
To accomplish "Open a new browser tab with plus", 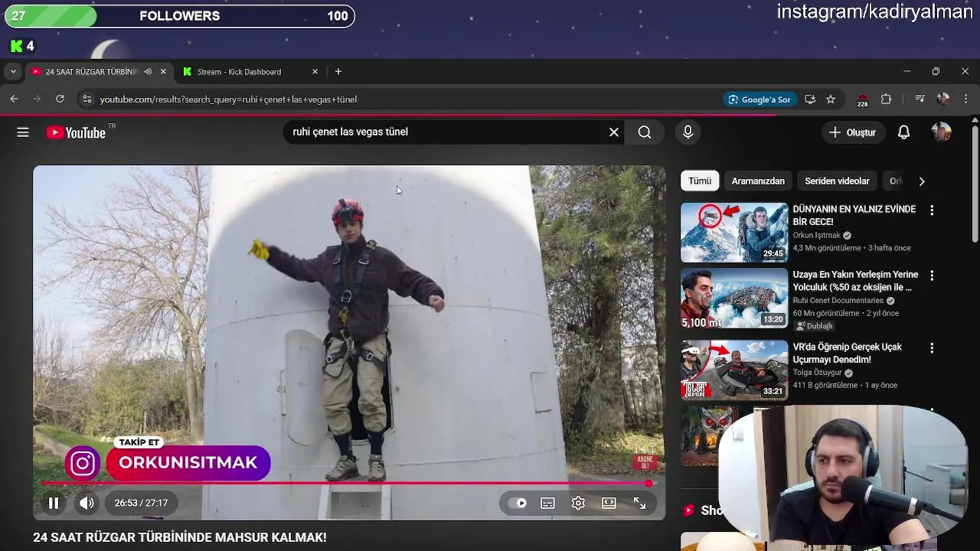I will coord(338,72).
